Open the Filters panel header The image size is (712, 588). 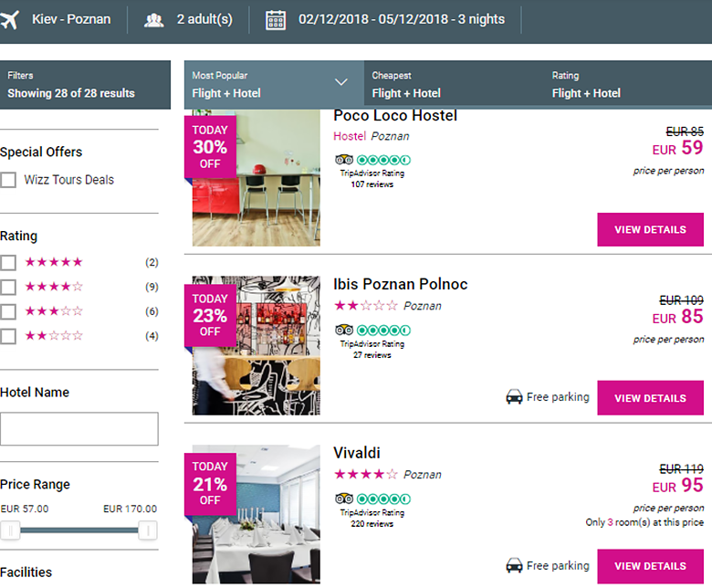[85, 85]
